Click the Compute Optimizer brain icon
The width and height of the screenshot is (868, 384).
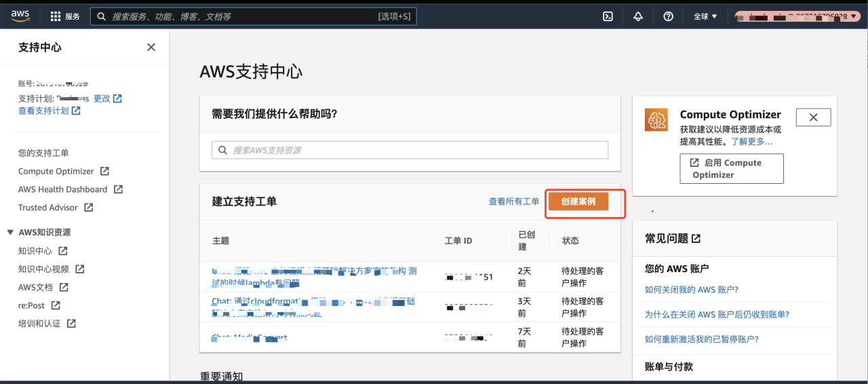658,121
